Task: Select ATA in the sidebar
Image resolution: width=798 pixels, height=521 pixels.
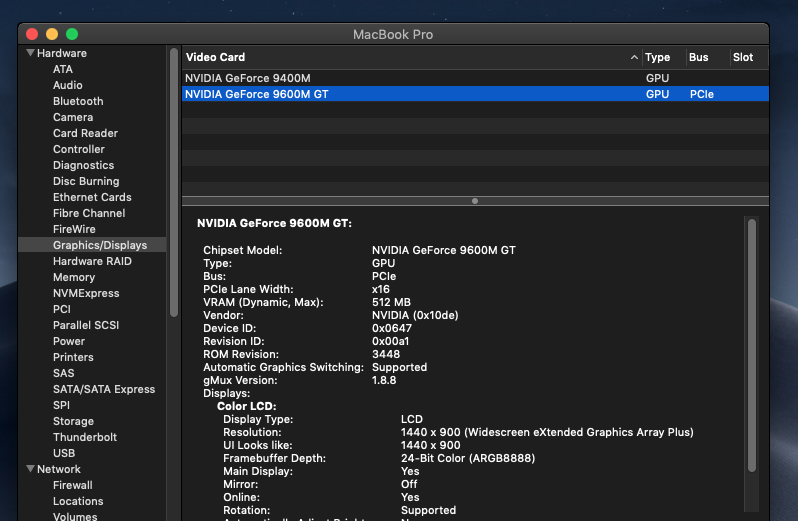Action: pyautogui.click(x=63, y=69)
